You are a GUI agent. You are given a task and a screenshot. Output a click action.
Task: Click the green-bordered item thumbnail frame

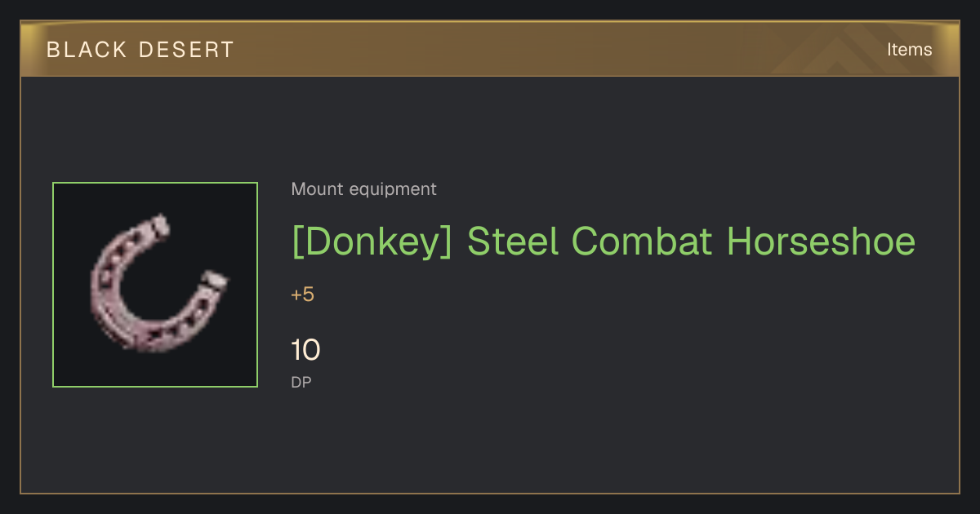tap(155, 285)
